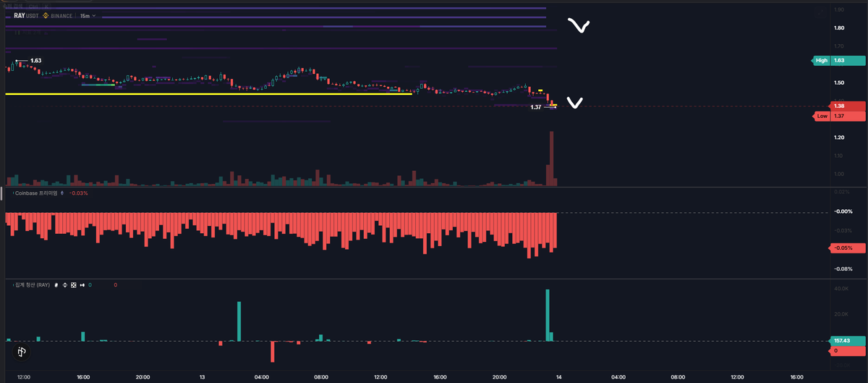Click the 13 date label on time axis
Viewport: 868px width, 383px height.
point(202,376)
